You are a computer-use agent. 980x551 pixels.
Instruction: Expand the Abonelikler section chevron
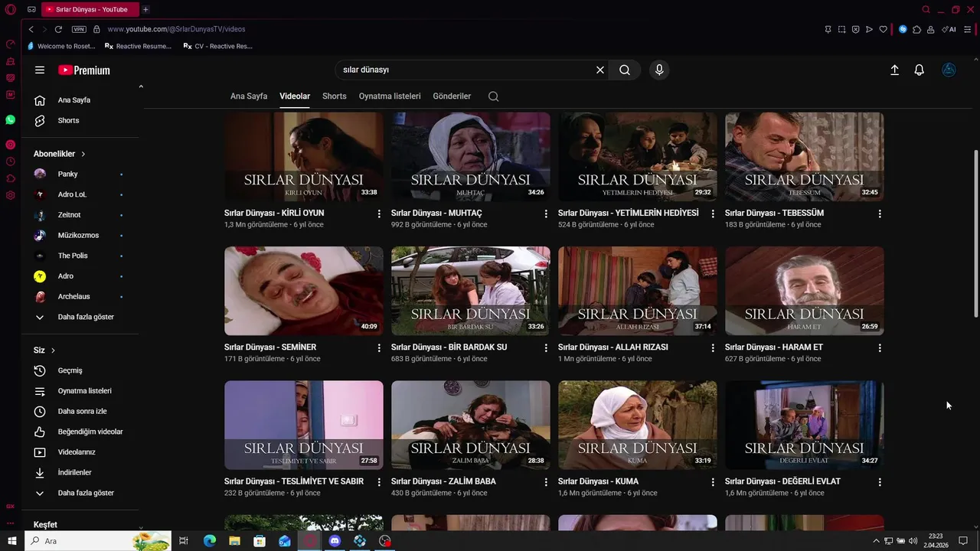[83, 154]
